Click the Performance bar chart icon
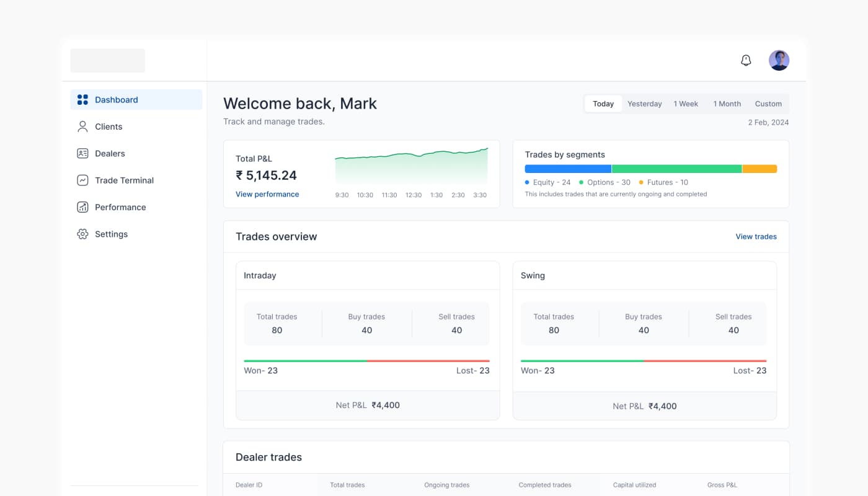The width and height of the screenshot is (868, 496). pyautogui.click(x=82, y=207)
